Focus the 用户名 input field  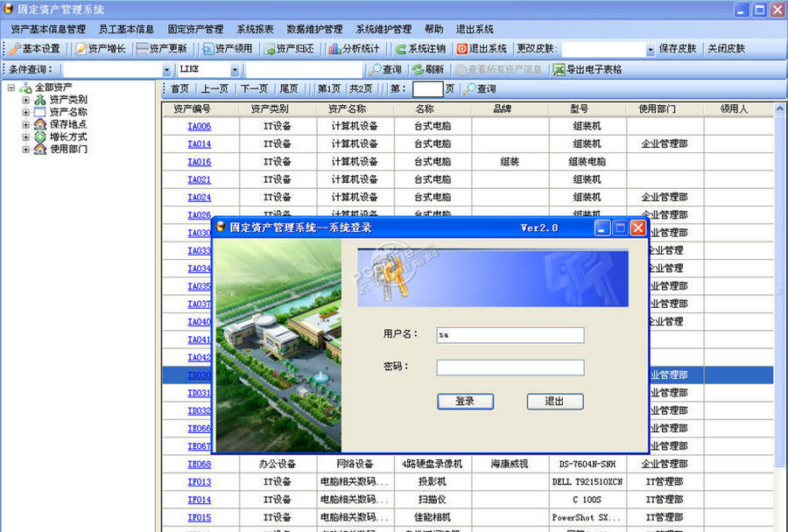click(x=510, y=335)
